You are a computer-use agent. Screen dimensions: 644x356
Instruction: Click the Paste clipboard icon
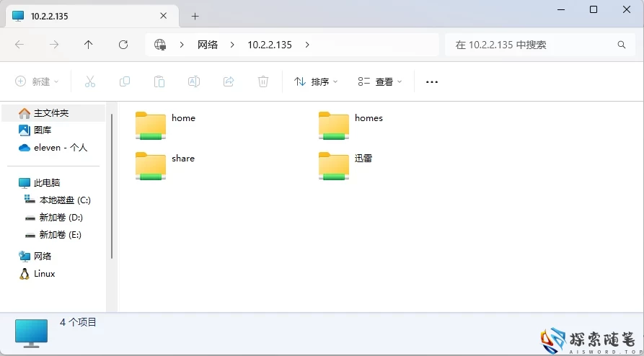click(159, 81)
